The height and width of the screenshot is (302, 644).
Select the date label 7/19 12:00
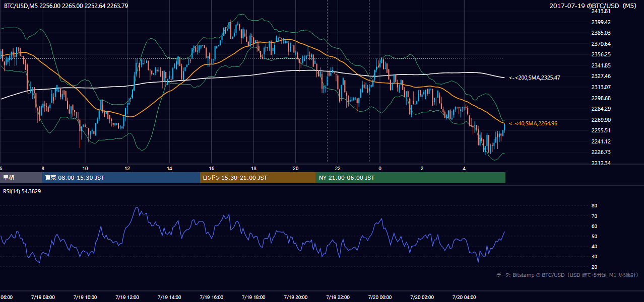click(127, 297)
